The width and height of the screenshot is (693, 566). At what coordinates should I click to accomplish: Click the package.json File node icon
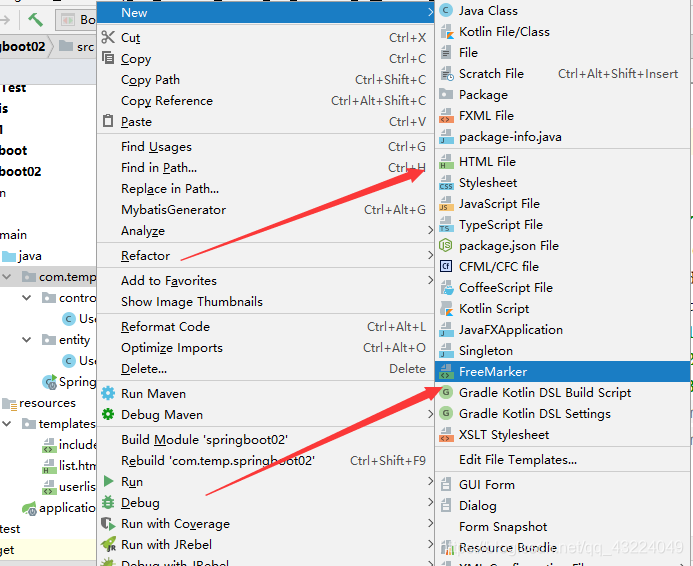pyautogui.click(x=446, y=246)
